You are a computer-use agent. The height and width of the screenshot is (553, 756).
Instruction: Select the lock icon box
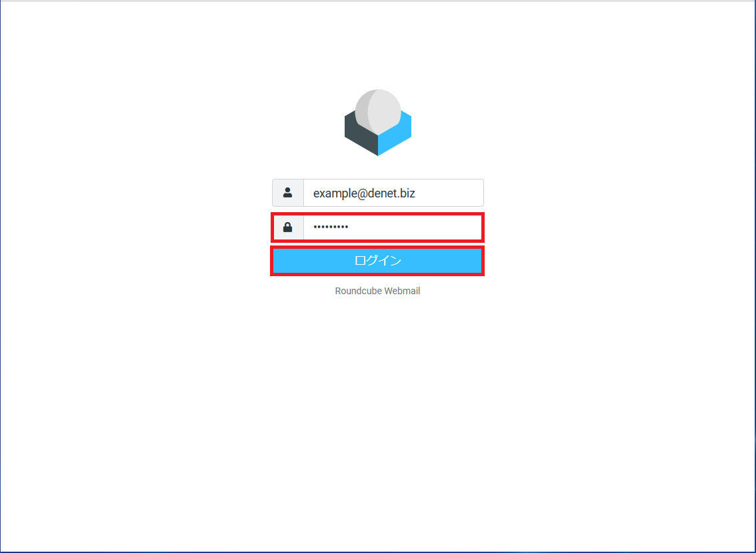[x=288, y=227]
